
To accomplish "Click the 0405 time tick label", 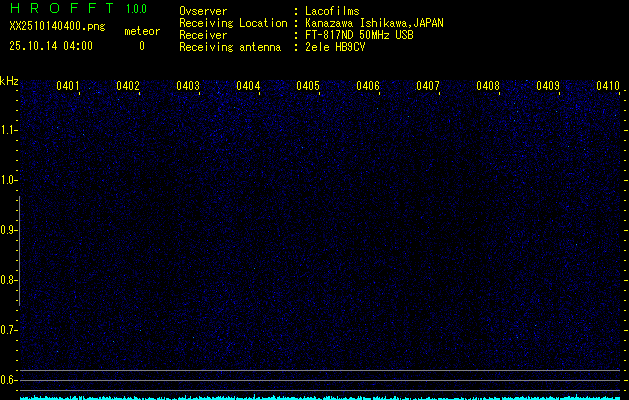I will (308, 86).
